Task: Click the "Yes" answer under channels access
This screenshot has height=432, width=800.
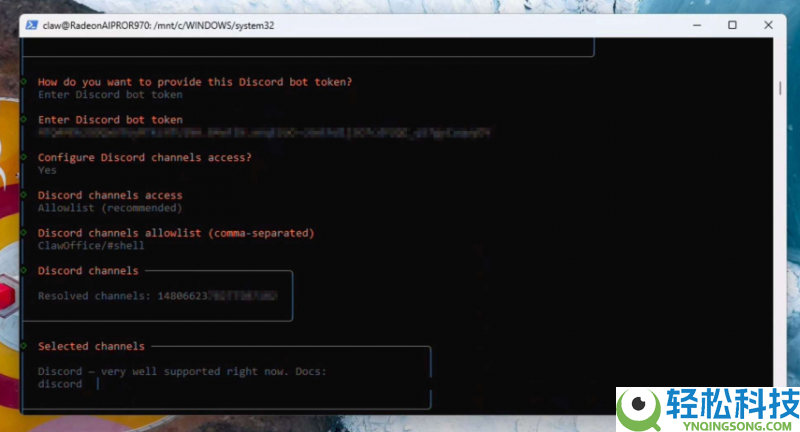Action: (x=47, y=170)
